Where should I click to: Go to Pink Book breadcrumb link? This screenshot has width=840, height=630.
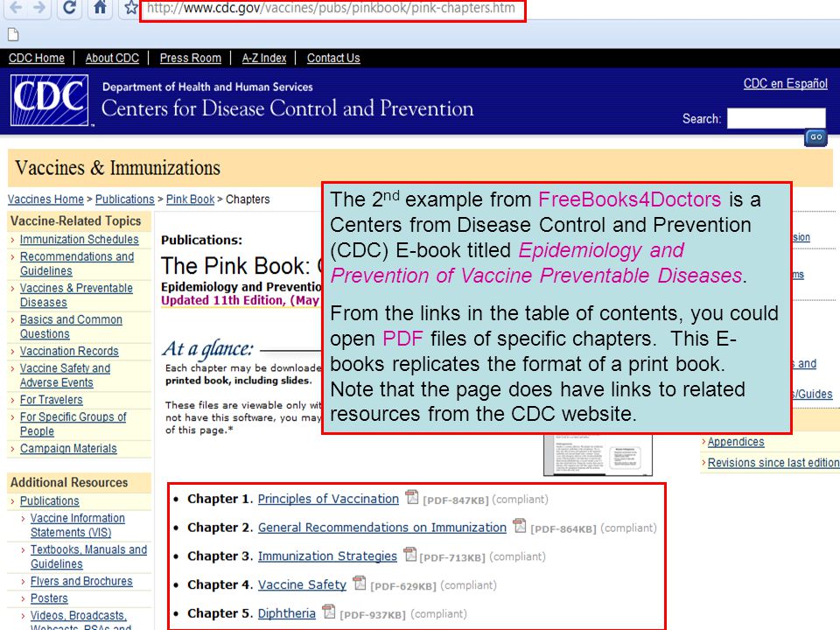point(190,199)
